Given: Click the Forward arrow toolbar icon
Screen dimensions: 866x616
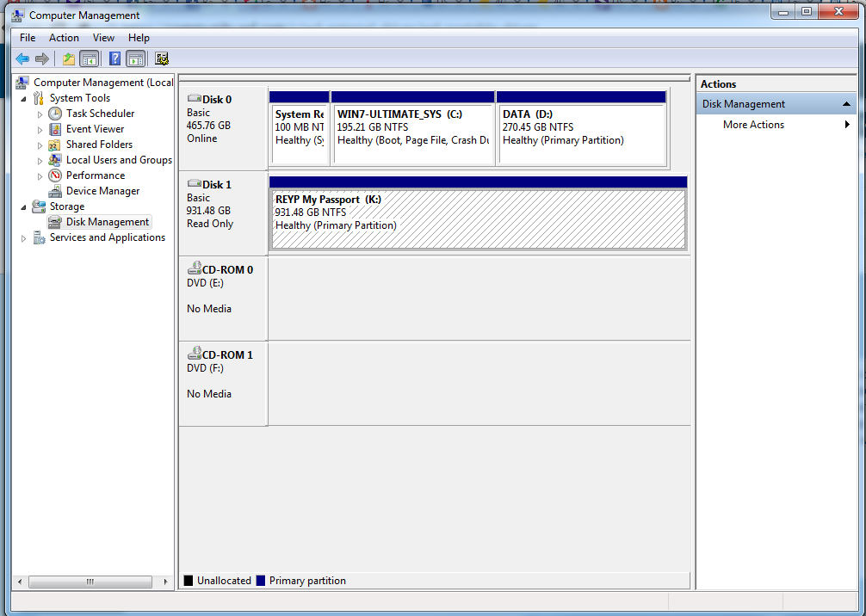Looking at the screenshot, I should point(42,59).
